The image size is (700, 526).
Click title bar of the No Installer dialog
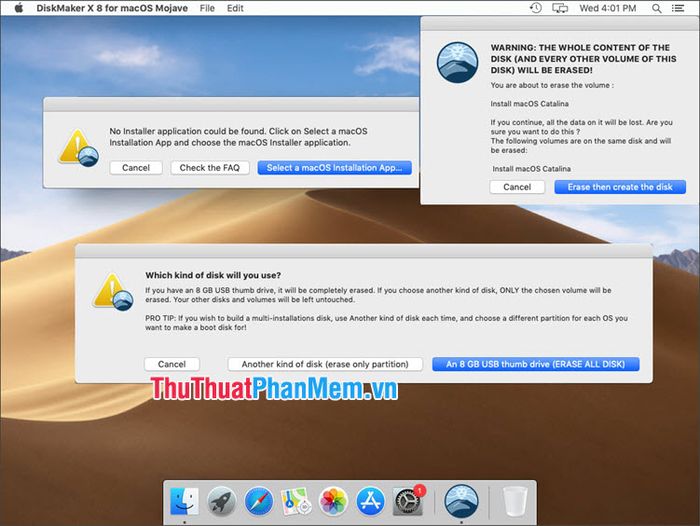pyautogui.click(x=231, y=104)
